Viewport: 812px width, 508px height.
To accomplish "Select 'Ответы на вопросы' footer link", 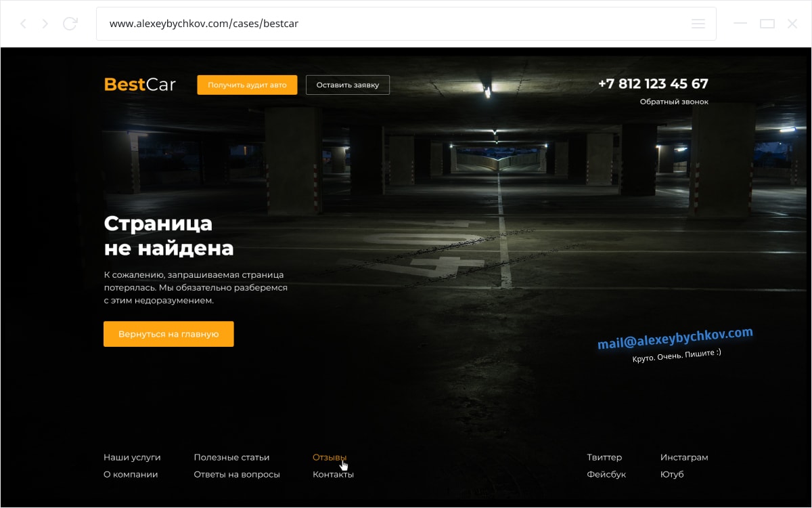I will pyautogui.click(x=236, y=474).
